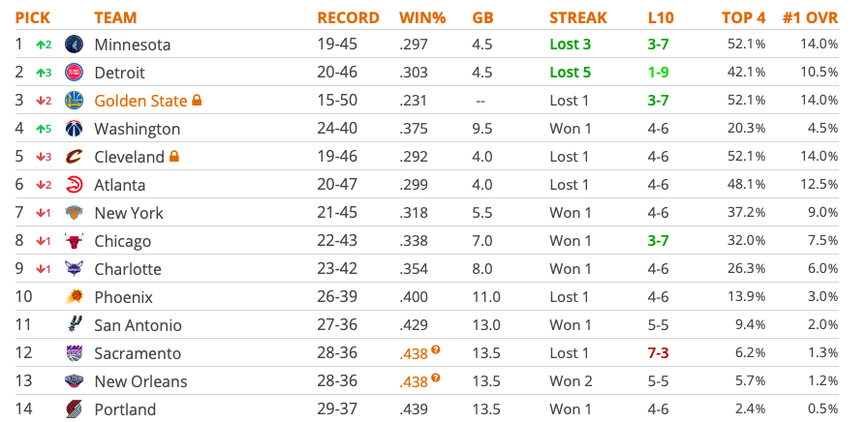Click the Charlotte team name
The height and width of the screenshot is (422, 868).
pos(128,269)
